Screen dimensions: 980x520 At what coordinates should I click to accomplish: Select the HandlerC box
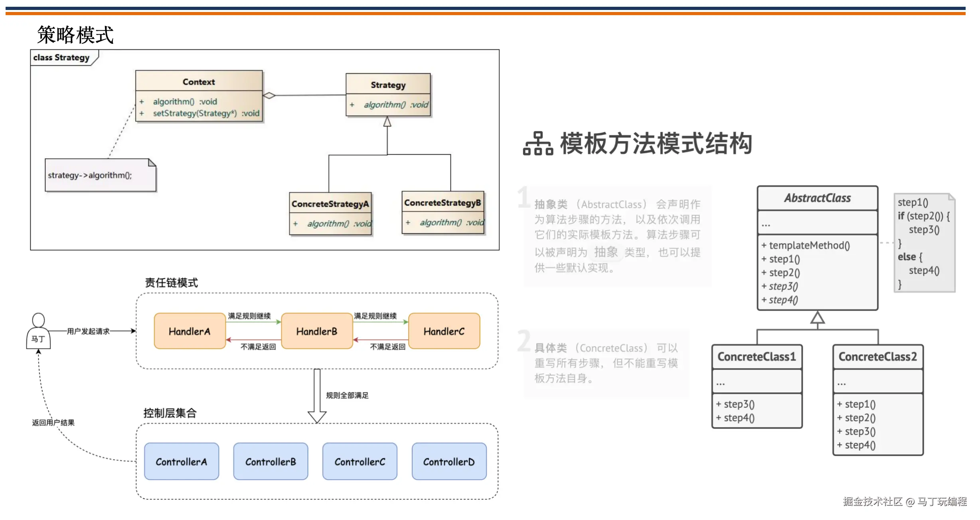(444, 331)
